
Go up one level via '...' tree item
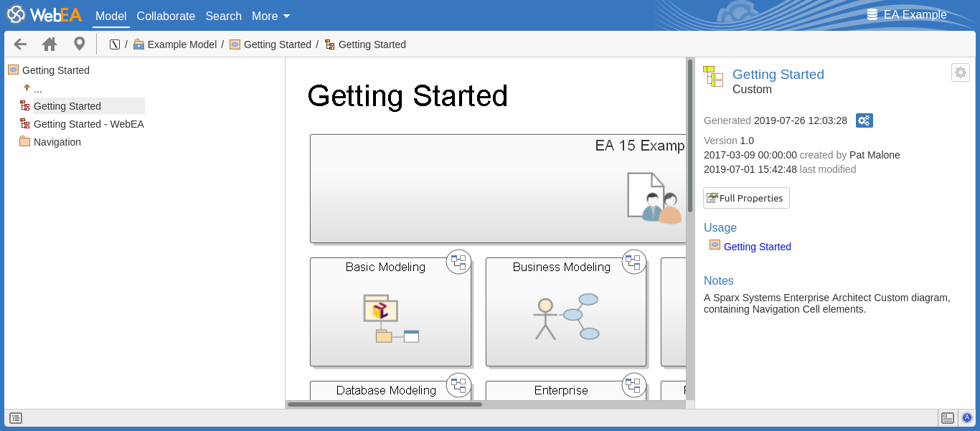click(x=37, y=88)
